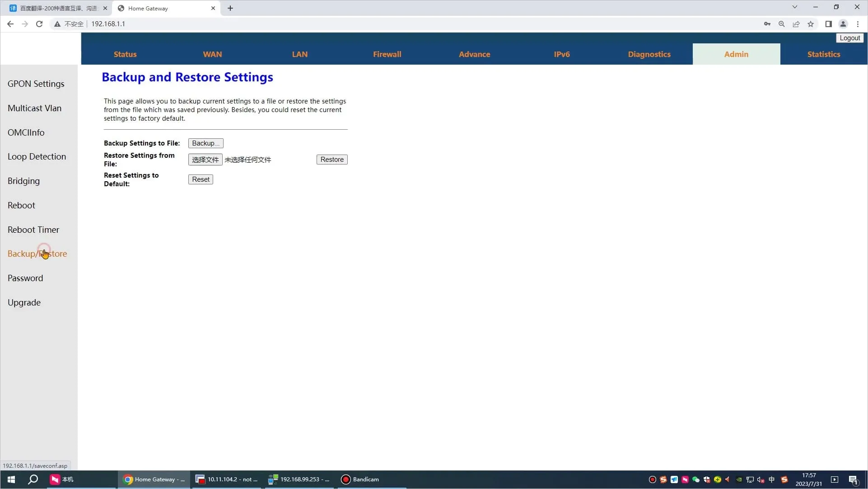This screenshot has width=868, height=489.
Task: Open Windows Start menu
Action: click(x=11, y=480)
